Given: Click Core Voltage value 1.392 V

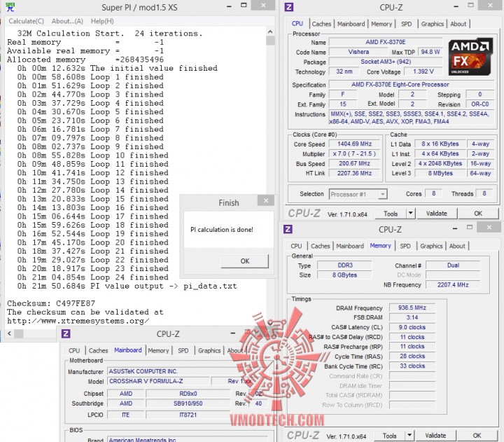Looking at the screenshot, I should coord(423,71).
